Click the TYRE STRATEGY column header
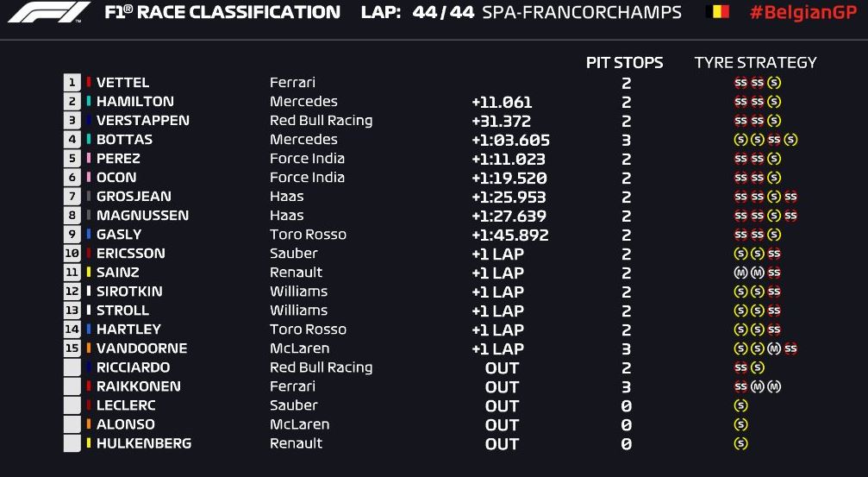Screen dimensions: 868x477 click(756, 63)
